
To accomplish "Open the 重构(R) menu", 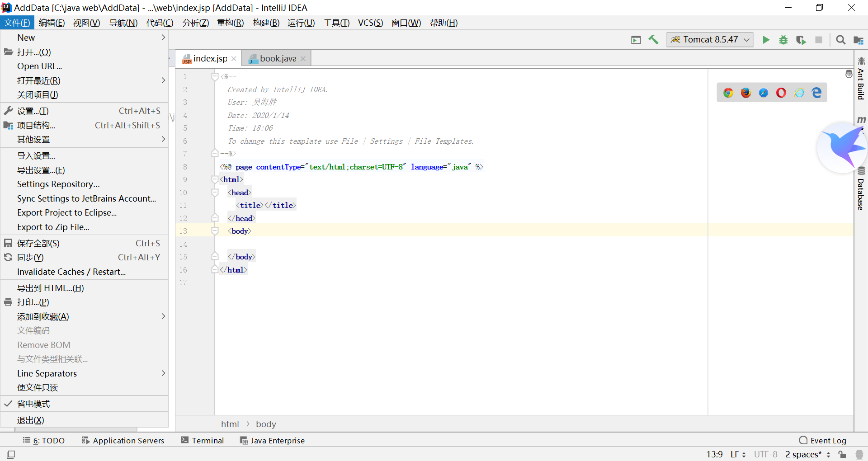I will (230, 23).
